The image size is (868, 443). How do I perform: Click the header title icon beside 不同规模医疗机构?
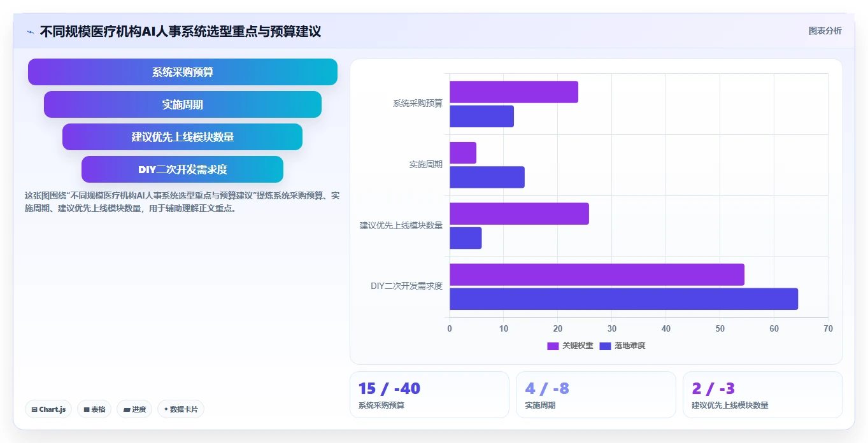coord(30,31)
